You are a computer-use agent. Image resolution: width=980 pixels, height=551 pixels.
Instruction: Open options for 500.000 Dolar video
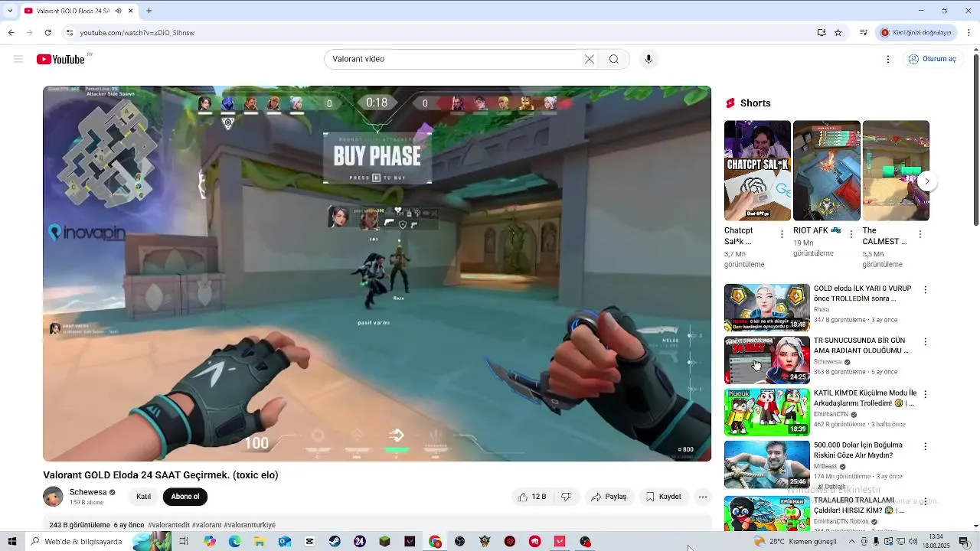[925, 446]
